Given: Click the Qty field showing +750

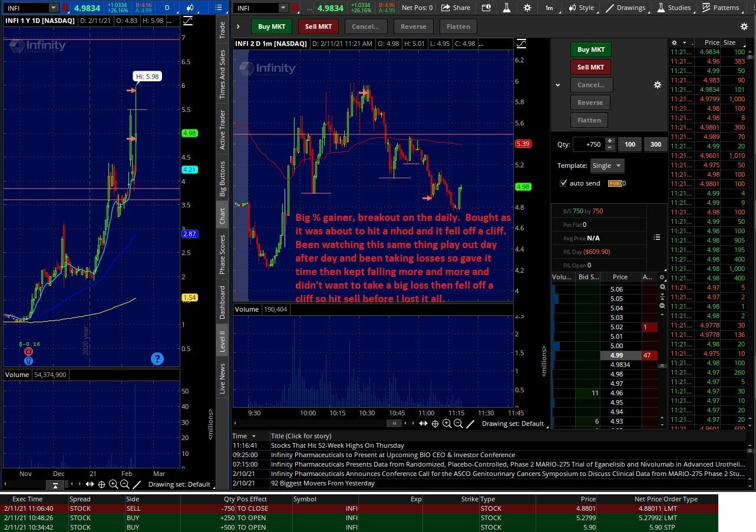Looking at the screenshot, I should coord(588,144).
